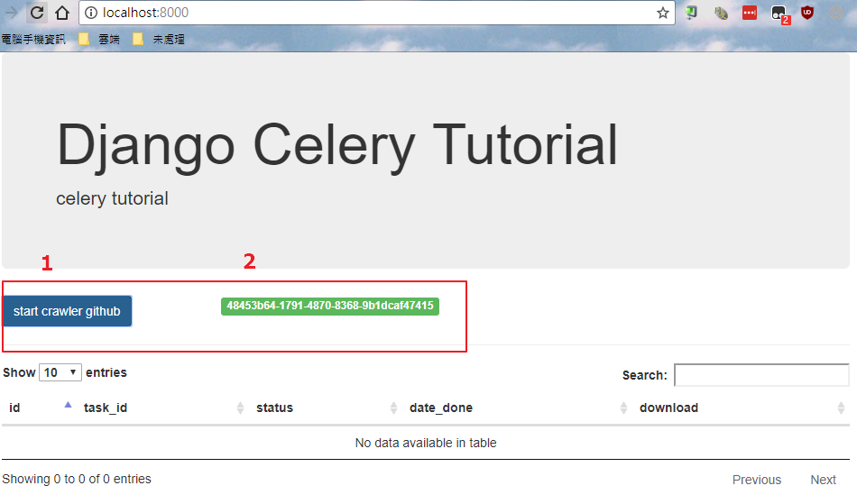Viewport: 857px width, 504px height.
Task: Select 'Showing 0 to 0 of 0 entries' text
Action: coord(77,479)
